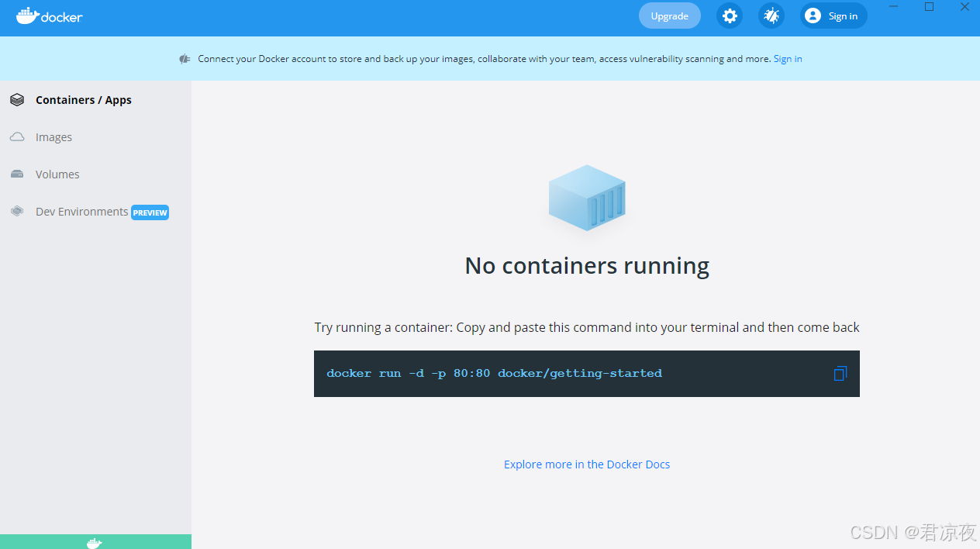Screen dimensions: 980x549
Task: Click the disk icon beside Volumes
Action: coord(17,174)
